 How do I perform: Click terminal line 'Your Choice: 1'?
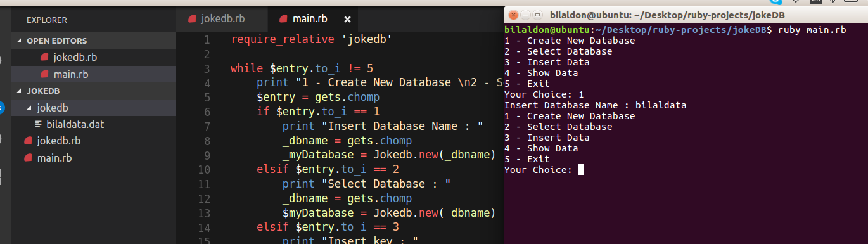tap(544, 94)
